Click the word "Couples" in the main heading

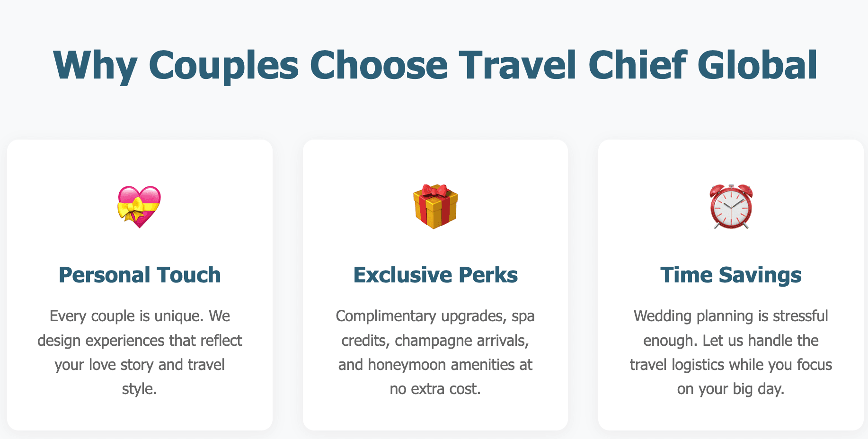223,65
